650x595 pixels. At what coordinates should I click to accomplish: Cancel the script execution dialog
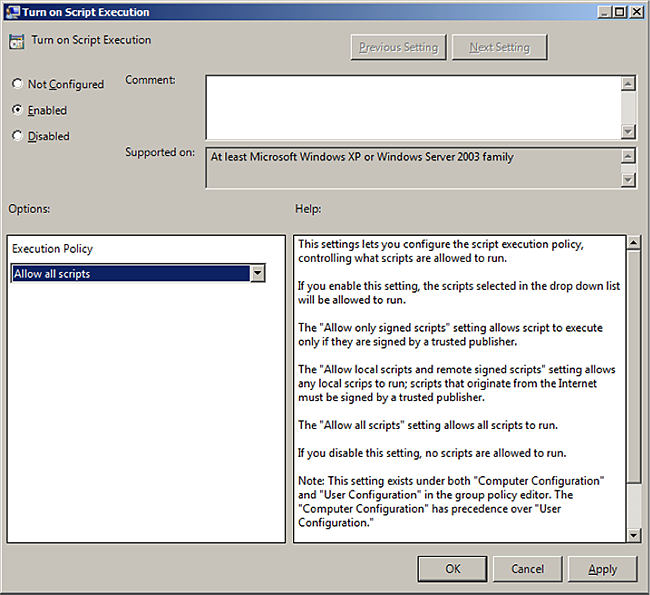pos(527,568)
